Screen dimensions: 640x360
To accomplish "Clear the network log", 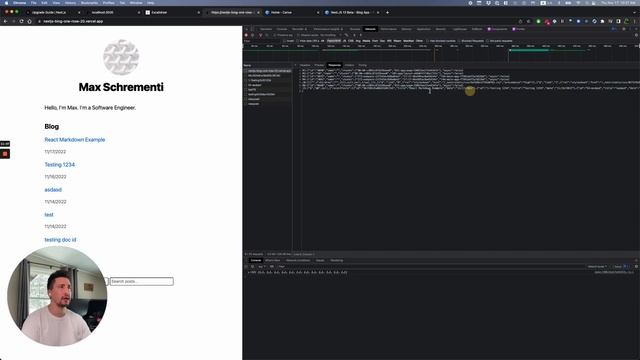I will tap(253, 35).
